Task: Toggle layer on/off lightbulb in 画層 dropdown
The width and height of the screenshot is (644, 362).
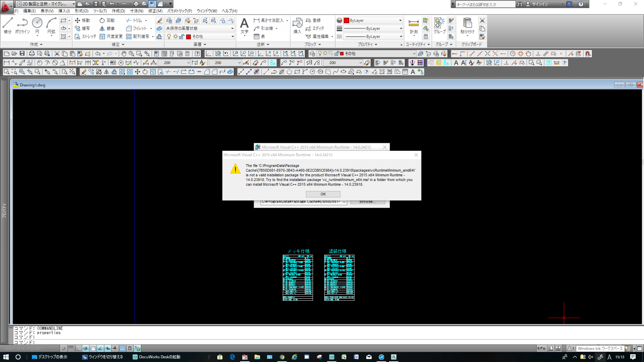Action: click(169, 36)
